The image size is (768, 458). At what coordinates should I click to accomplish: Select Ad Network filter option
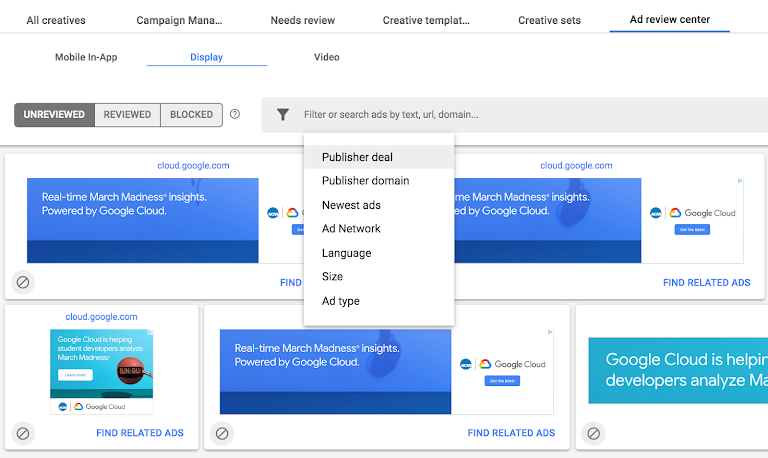pyautogui.click(x=379, y=229)
